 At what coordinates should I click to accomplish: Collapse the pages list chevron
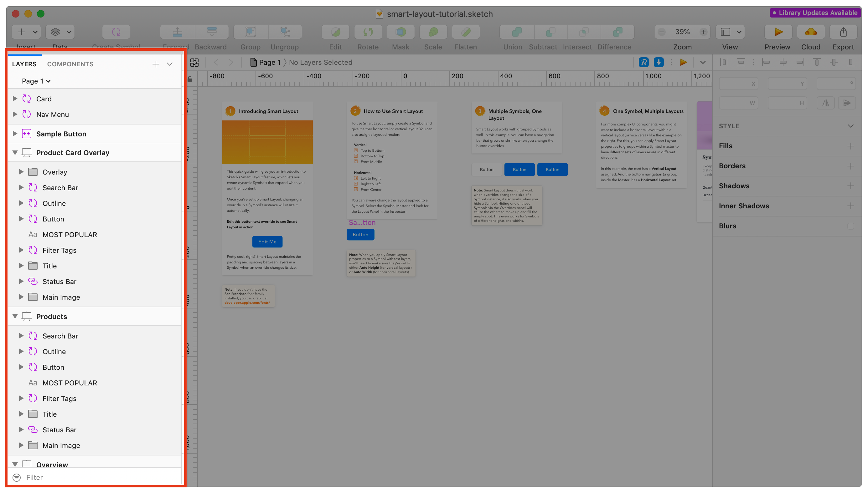click(170, 64)
